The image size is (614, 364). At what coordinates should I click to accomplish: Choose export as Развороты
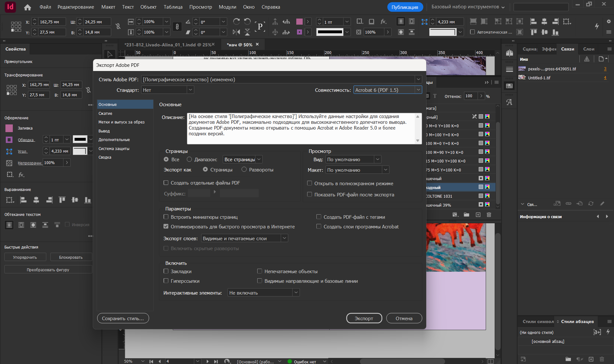pyautogui.click(x=244, y=170)
